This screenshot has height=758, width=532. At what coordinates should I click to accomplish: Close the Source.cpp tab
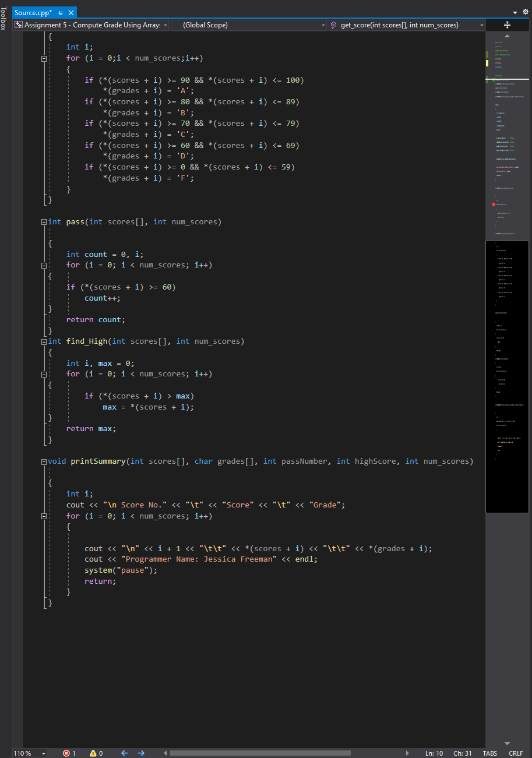click(71, 13)
